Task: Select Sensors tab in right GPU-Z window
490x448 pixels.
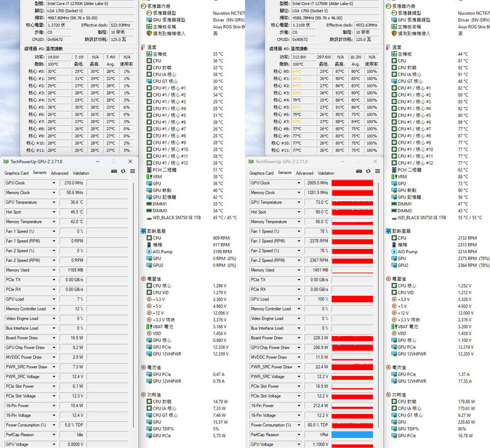Action: 285,173
